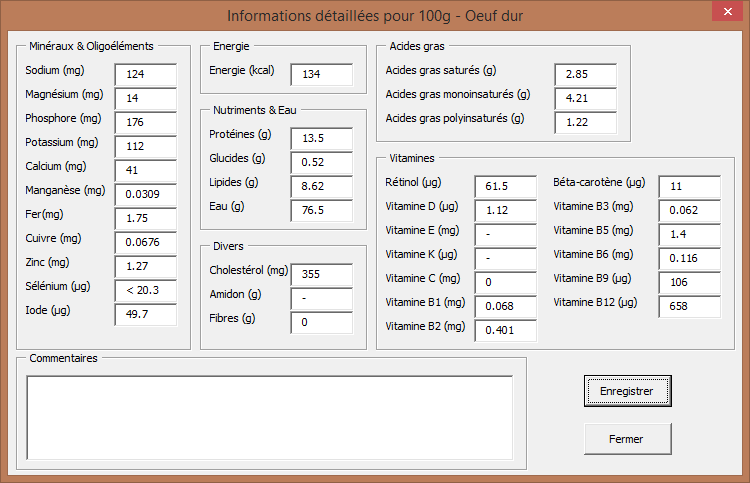Focus the Vitamine B12 (µg) field
The image size is (750, 483).
pyautogui.click(x=689, y=307)
